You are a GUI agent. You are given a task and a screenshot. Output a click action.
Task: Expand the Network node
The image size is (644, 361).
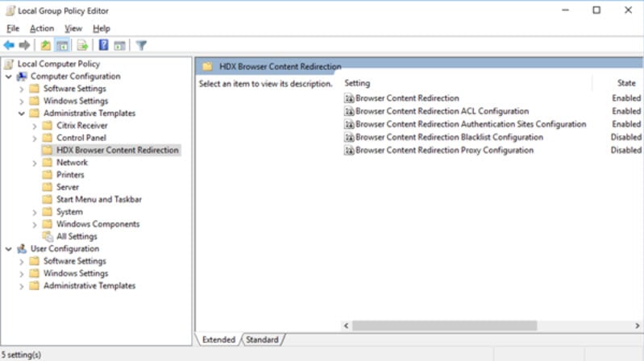[35, 163]
